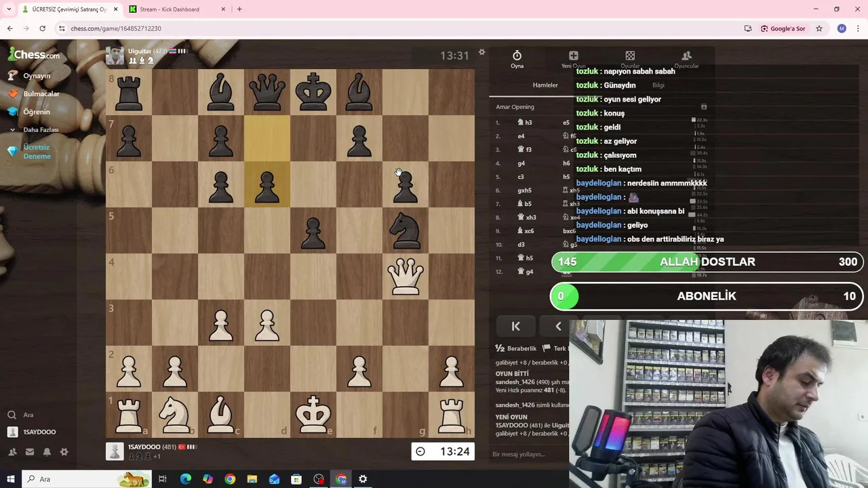Click the Chess.com logo
This screenshot has height=488, width=868.
pyautogui.click(x=34, y=55)
